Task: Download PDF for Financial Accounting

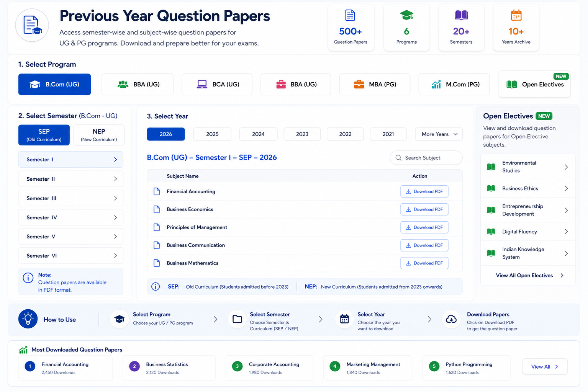Action: coord(424,191)
